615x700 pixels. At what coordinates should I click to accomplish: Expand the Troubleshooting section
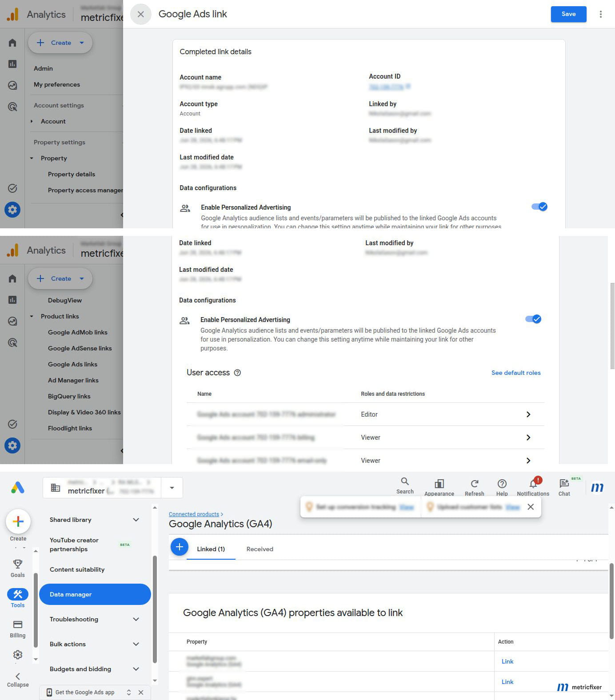136,619
